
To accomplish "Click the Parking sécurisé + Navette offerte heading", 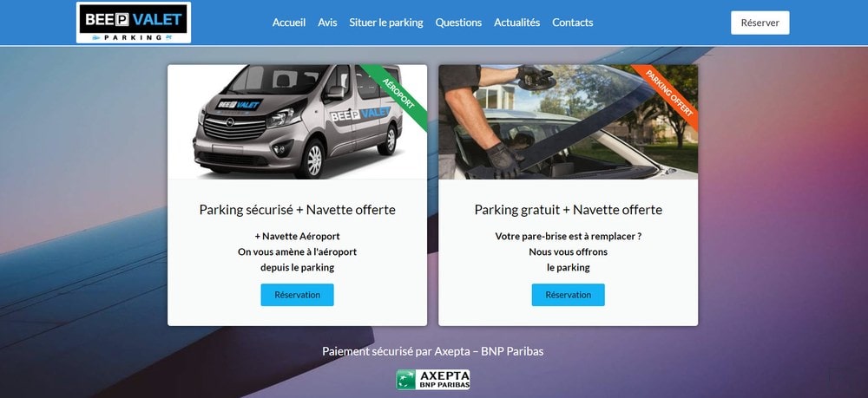I will pyautogui.click(x=297, y=210).
